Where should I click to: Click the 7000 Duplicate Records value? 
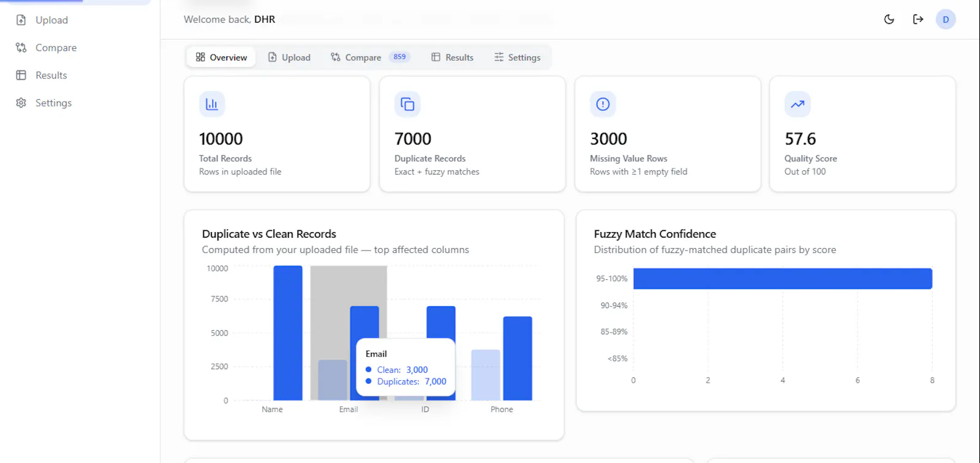[413, 139]
